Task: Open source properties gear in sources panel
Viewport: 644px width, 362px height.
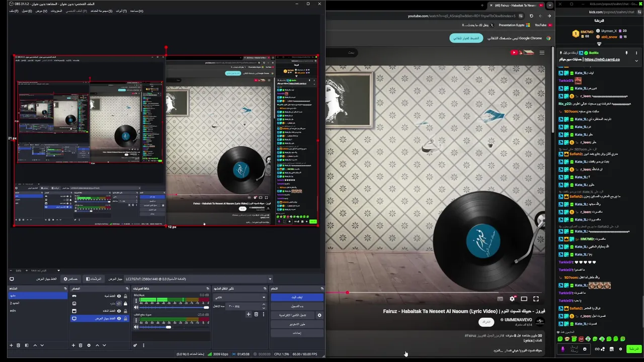Action: [x=89, y=345]
